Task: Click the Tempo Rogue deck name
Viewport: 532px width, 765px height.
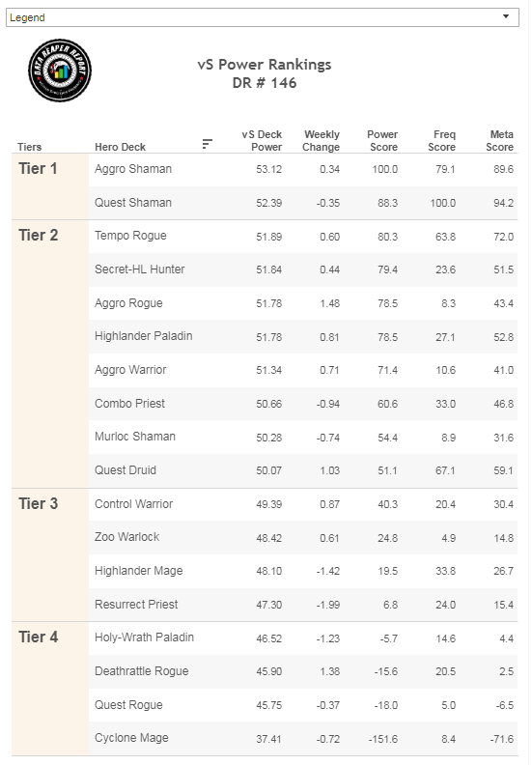Action: 130,236
